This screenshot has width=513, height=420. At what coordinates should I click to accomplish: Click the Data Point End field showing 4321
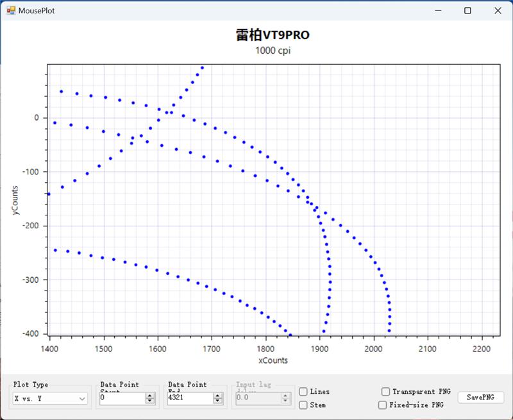pos(189,398)
